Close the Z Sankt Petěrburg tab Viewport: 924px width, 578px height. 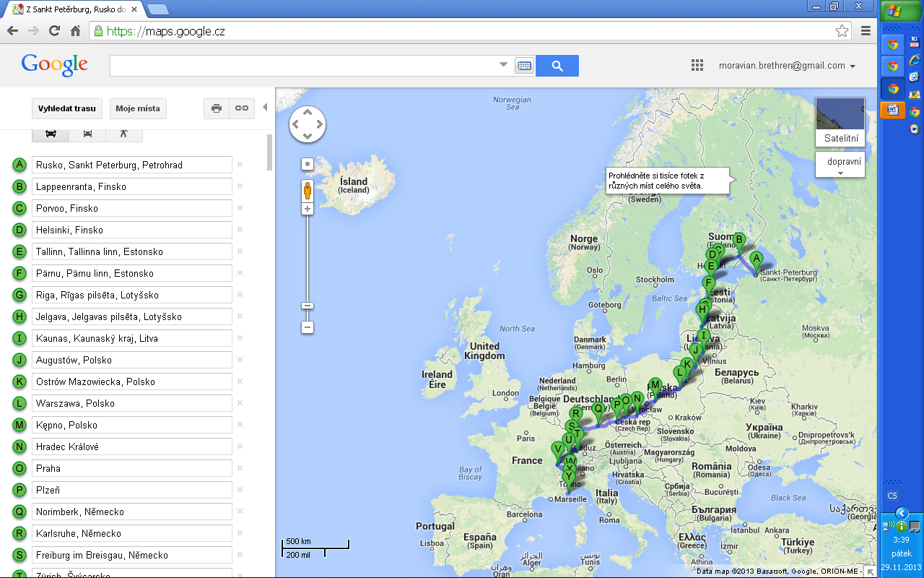point(135,9)
